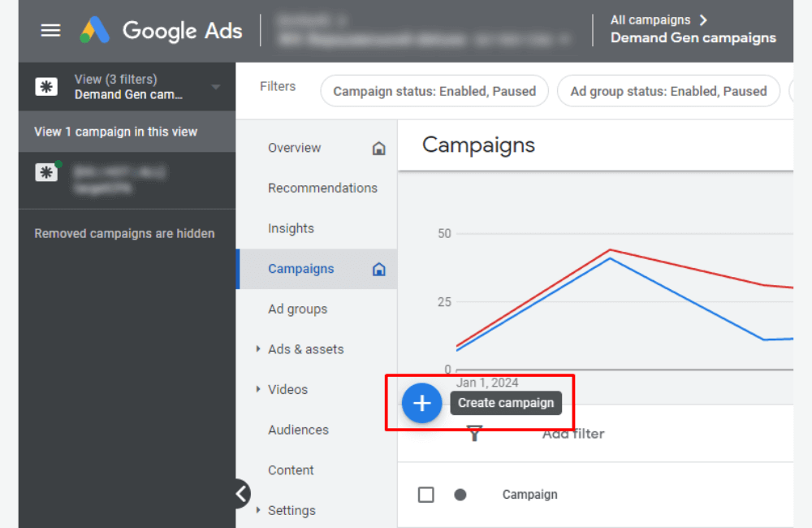
Task: Open the Add filter funnel icon
Action: 475,434
